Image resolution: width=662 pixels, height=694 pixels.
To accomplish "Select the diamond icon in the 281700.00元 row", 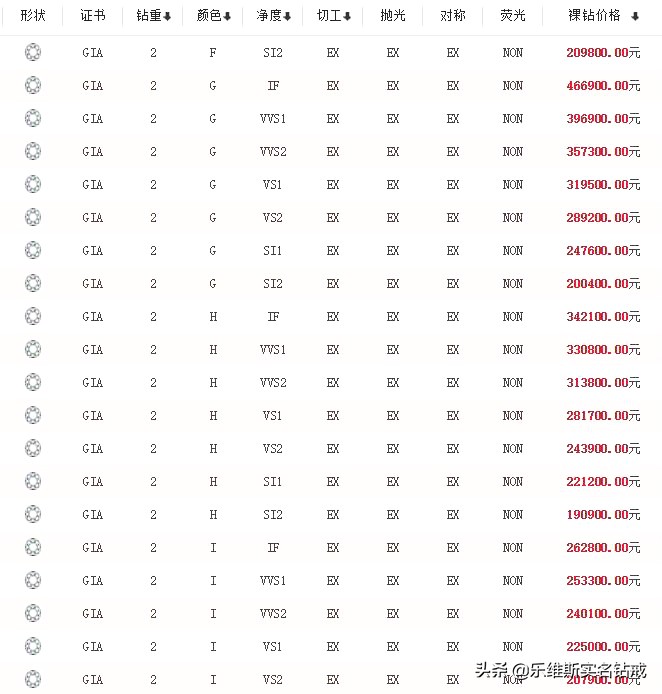I will tap(33, 416).
